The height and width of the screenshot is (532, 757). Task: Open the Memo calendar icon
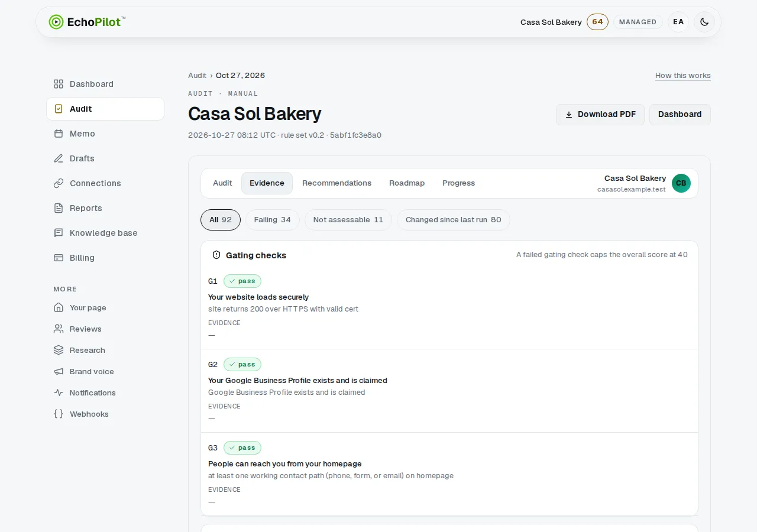tap(59, 134)
